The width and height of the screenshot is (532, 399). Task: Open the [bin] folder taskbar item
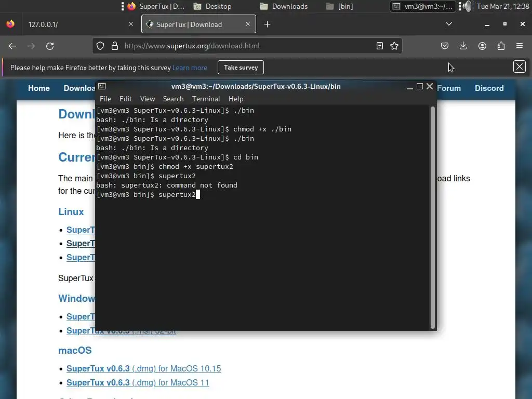[339, 6]
